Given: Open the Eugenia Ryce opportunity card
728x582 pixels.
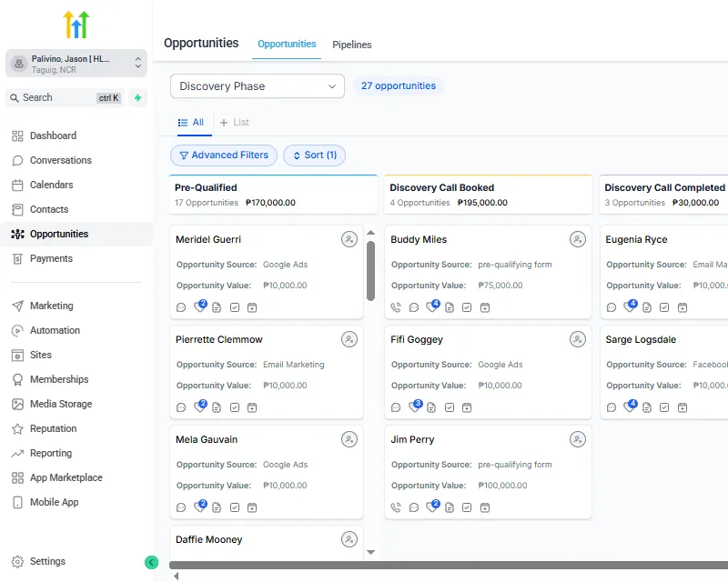Looking at the screenshot, I should pyautogui.click(x=664, y=273).
